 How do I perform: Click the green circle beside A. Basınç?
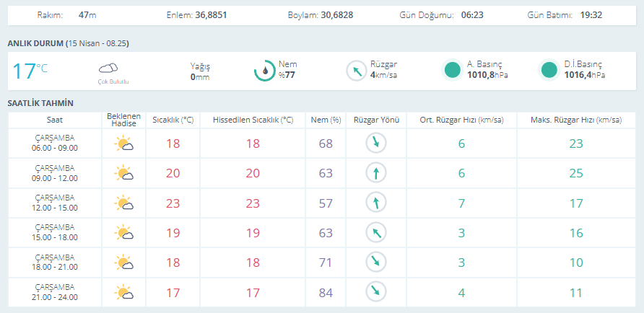click(x=453, y=70)
